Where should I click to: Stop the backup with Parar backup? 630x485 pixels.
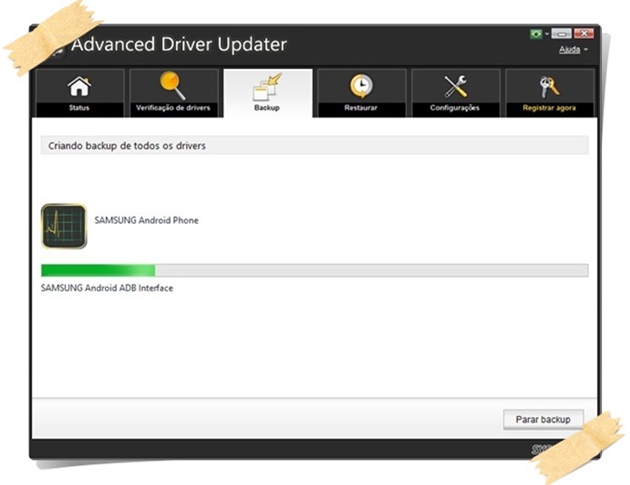pos(543,420)
